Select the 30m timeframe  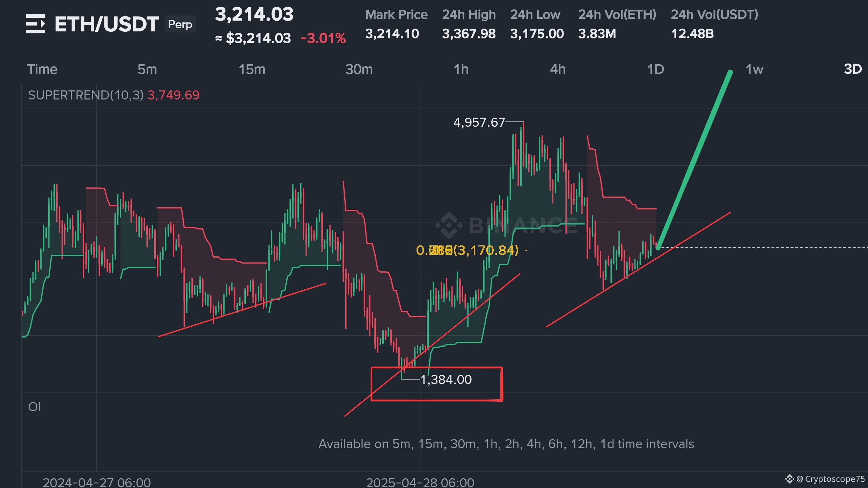359,69
